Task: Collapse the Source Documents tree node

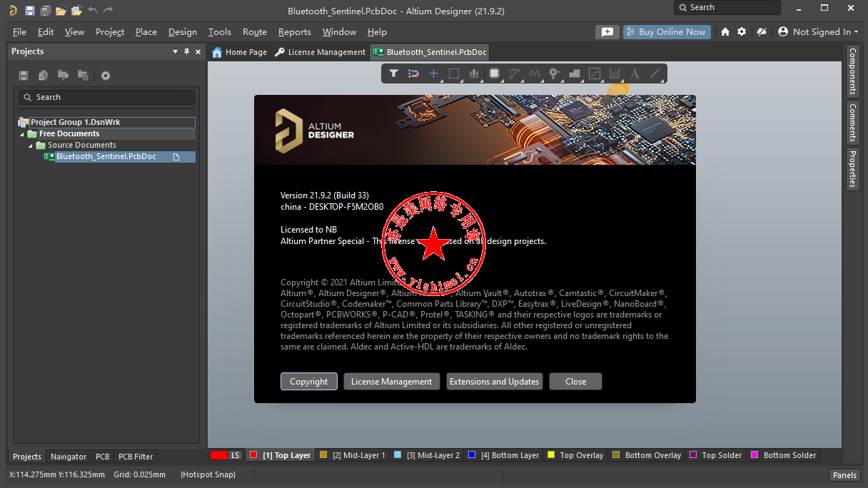Action: pos(31,146)
